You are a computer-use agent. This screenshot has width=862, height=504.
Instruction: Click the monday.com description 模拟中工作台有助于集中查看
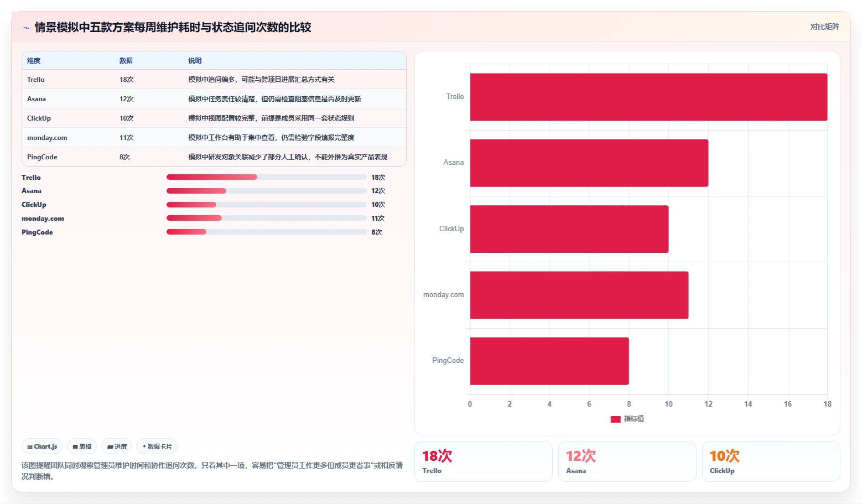271,138
